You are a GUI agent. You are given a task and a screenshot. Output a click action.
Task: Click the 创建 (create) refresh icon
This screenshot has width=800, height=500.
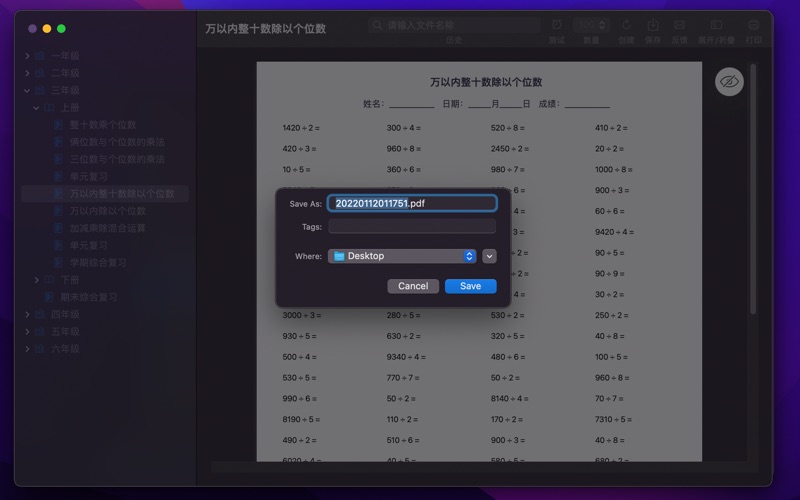click(x=626, y=25)
